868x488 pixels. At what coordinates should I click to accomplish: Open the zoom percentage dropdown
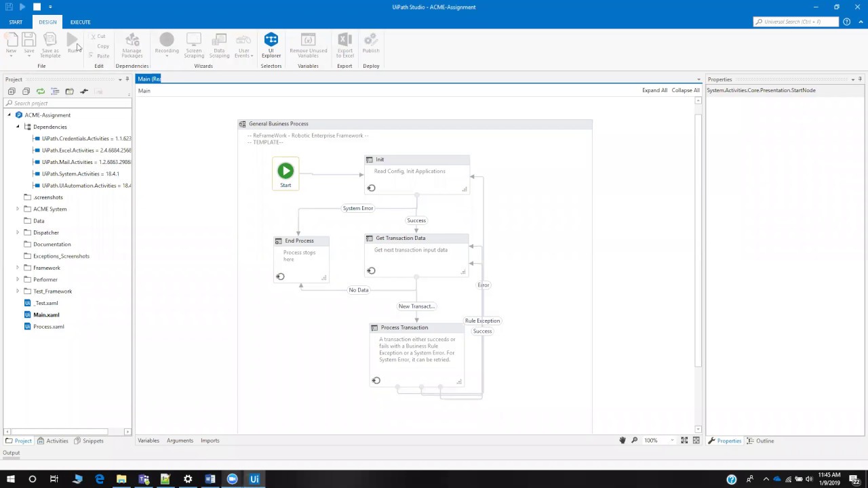point(672,441)
